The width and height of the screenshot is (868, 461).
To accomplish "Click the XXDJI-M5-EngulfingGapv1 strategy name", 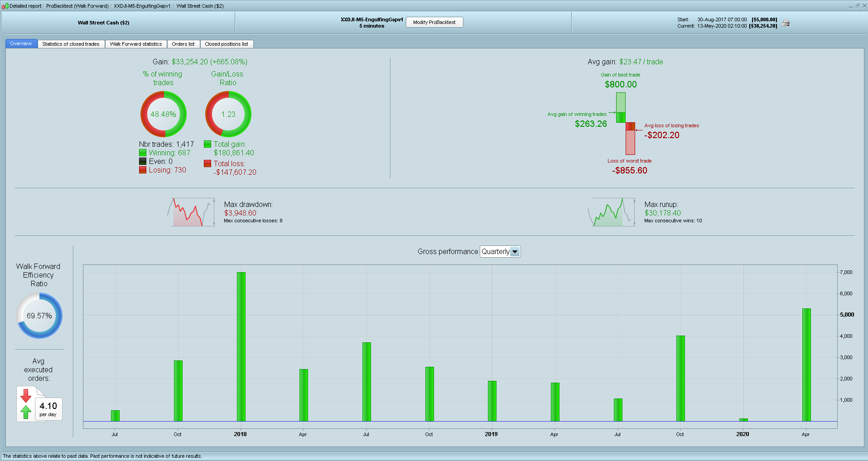I will [x=372, y=19].
